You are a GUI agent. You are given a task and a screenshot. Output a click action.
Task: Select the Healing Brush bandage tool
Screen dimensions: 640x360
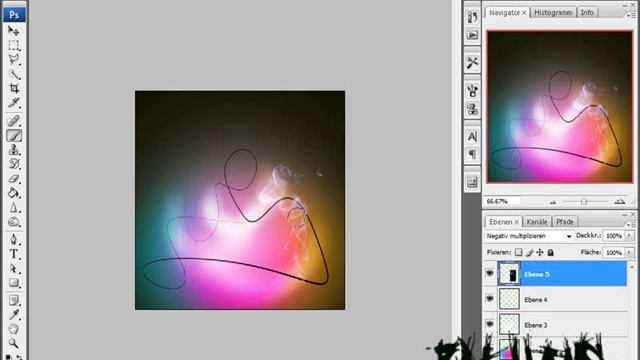[x=14, y=120]
